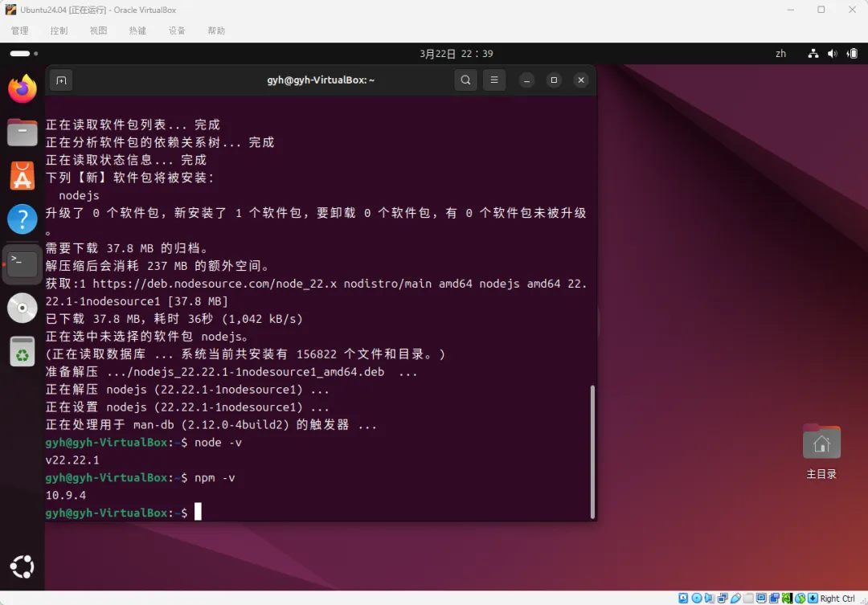Click the VirtualBox keyboard capture indicator

[813, 598]
